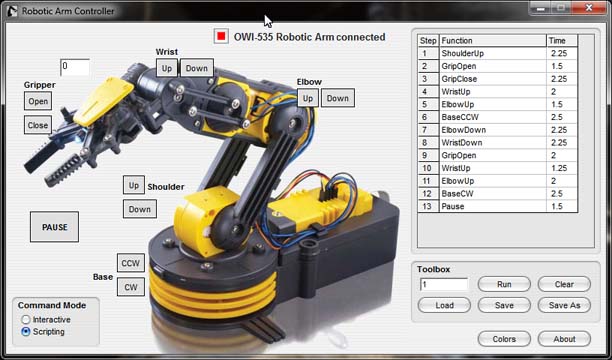The width and height of the screenshot is (612, 360).
Task: Move the elbow Down
Action: pos(338,98)
